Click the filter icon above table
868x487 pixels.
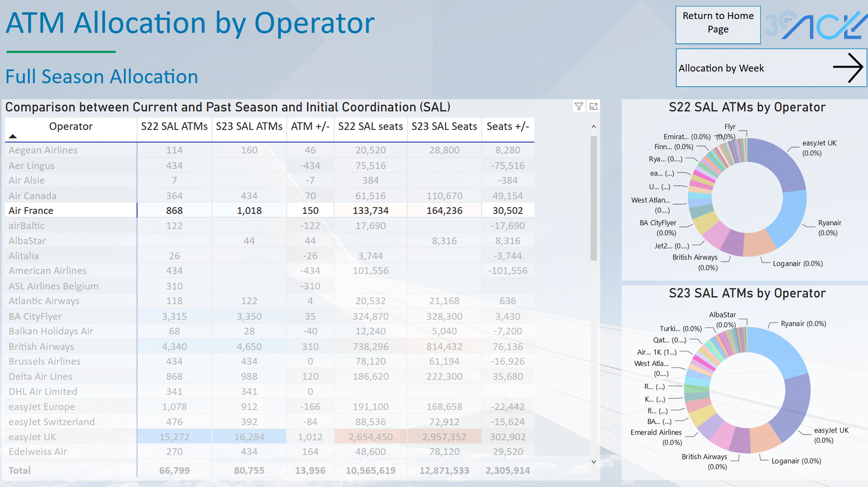pos(579,106)
